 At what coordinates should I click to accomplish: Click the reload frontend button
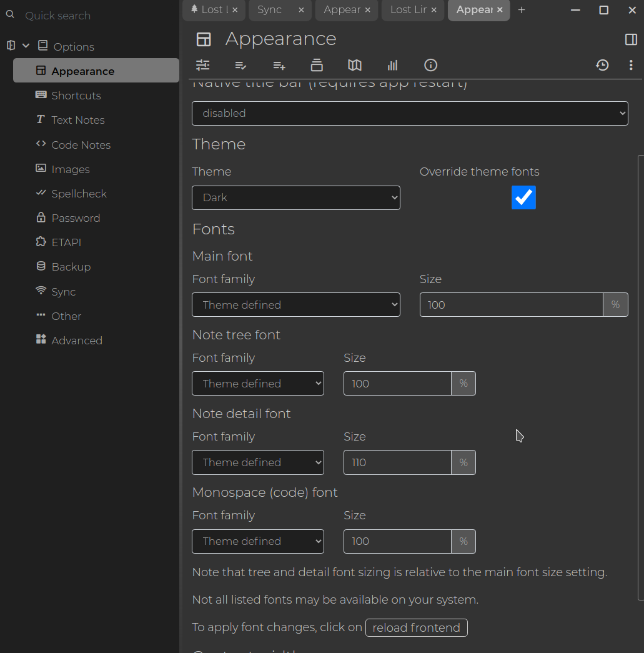pyautogui.click(x=416, y=627)
